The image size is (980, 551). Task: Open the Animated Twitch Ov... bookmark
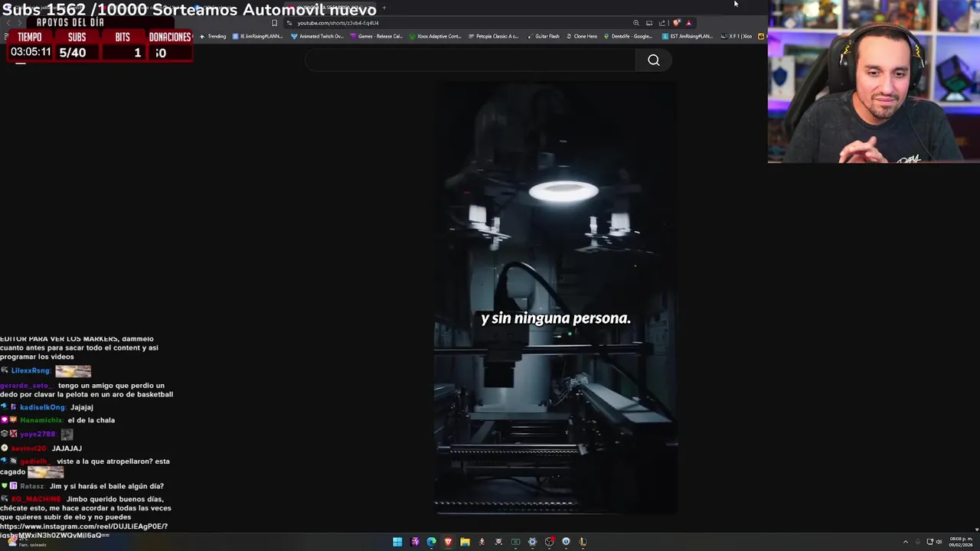point(317,36)
